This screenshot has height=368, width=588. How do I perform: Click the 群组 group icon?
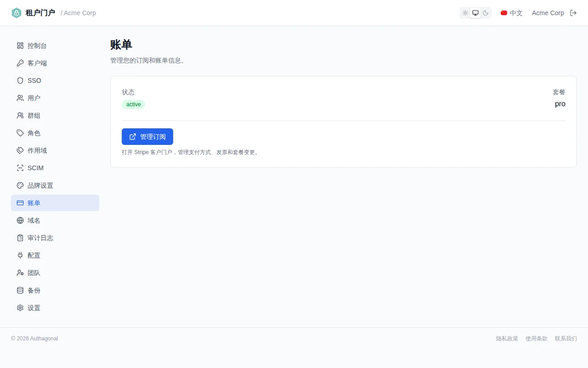pos(20,115)
